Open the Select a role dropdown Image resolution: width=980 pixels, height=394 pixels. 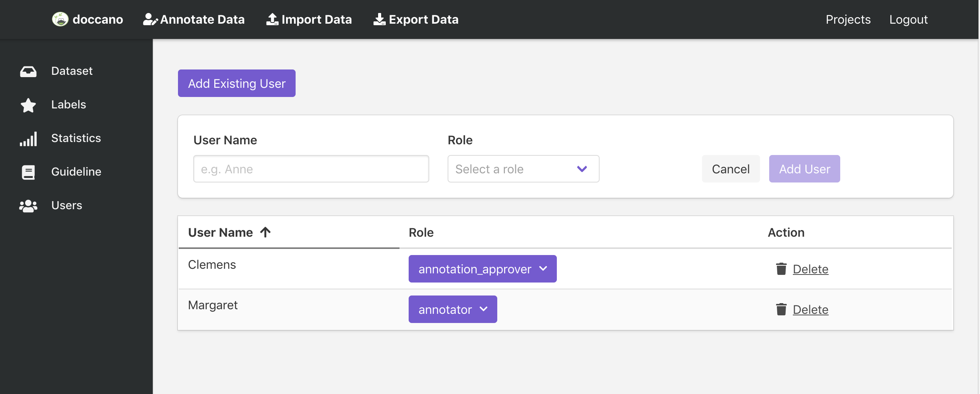pyautogui.click(x=523, y=169)
